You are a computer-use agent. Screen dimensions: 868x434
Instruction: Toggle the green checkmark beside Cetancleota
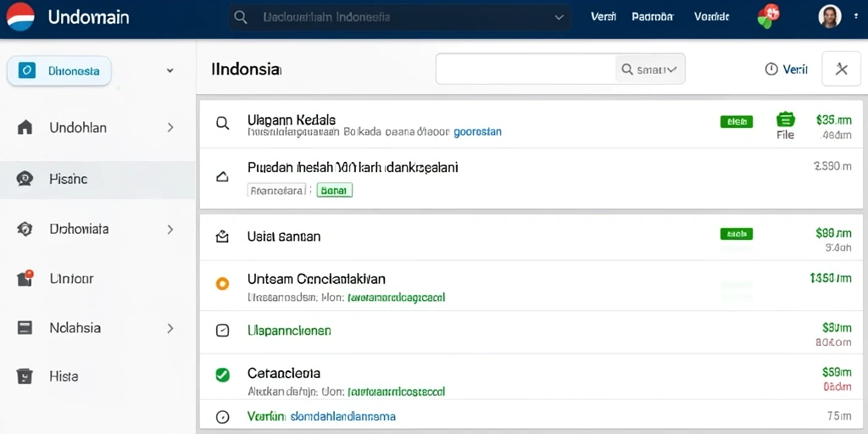(x=222, y=375)
